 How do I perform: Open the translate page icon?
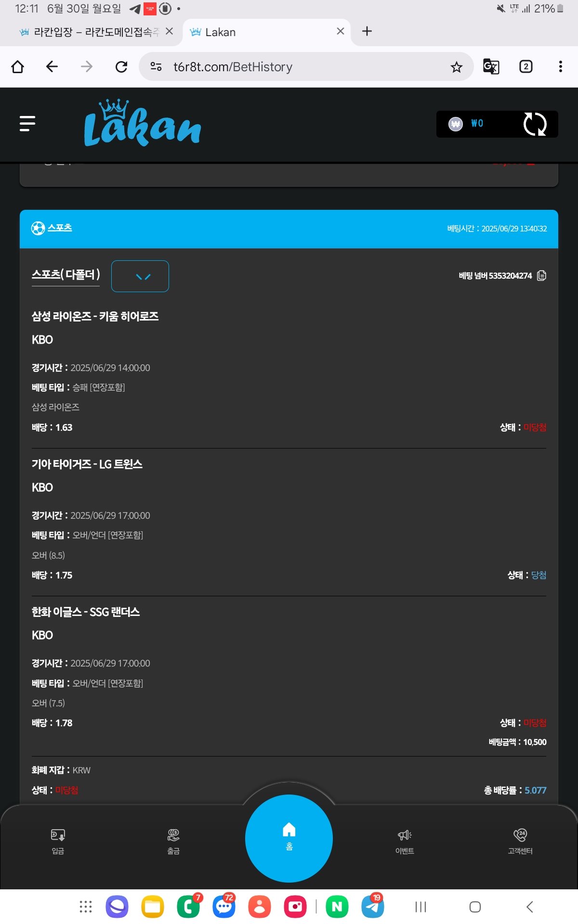tap(491, 66)
